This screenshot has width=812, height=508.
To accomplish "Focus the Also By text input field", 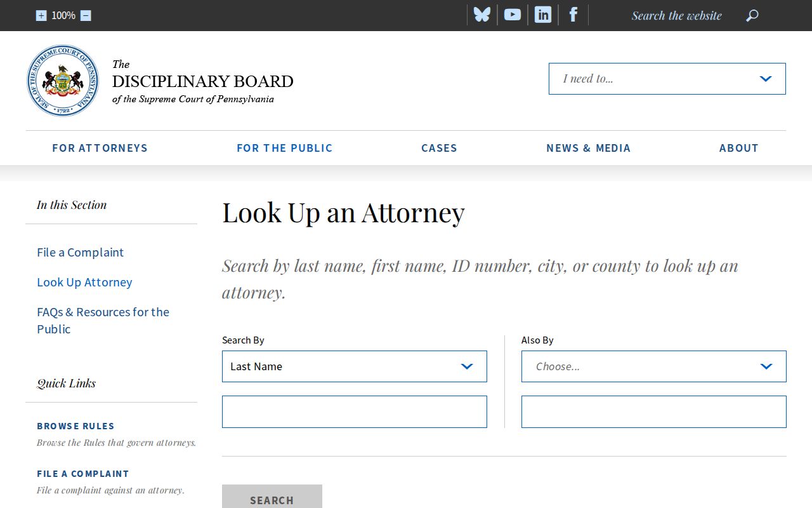I will (654, 411).
